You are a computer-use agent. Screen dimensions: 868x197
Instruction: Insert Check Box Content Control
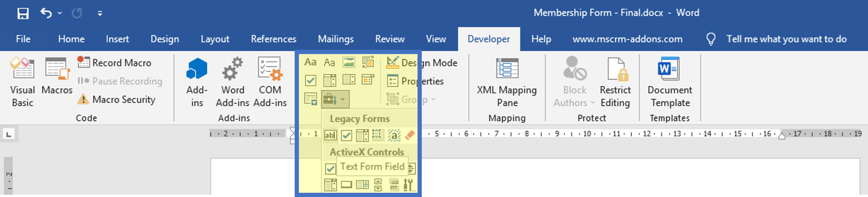(310, 80)
